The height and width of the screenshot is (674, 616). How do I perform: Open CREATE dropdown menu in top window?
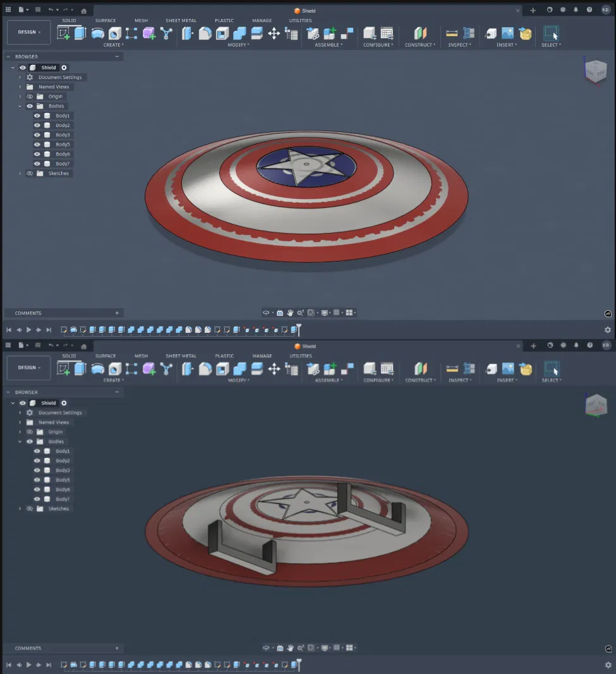click(114, 45)
